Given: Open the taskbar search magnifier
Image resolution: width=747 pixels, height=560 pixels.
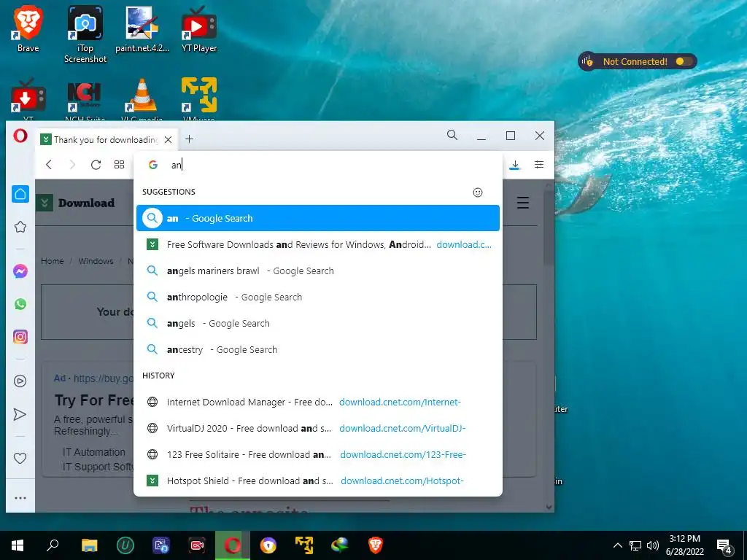Looking at the screenshot, I should click(x=53, y=545).
